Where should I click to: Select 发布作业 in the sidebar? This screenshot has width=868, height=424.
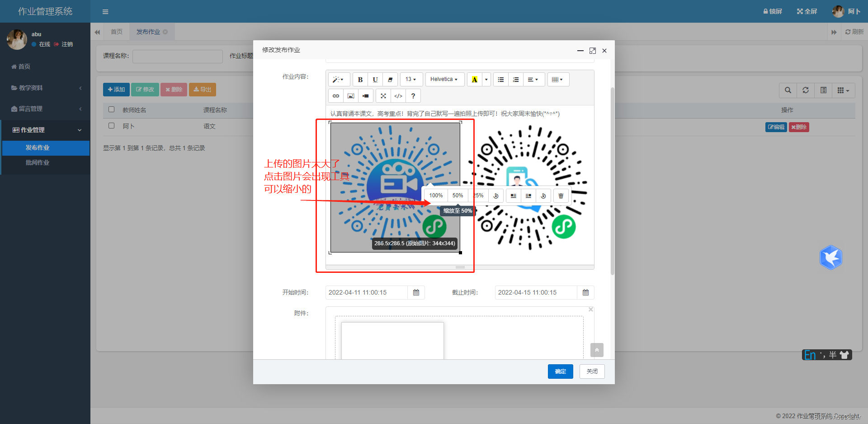coord(46,148)
